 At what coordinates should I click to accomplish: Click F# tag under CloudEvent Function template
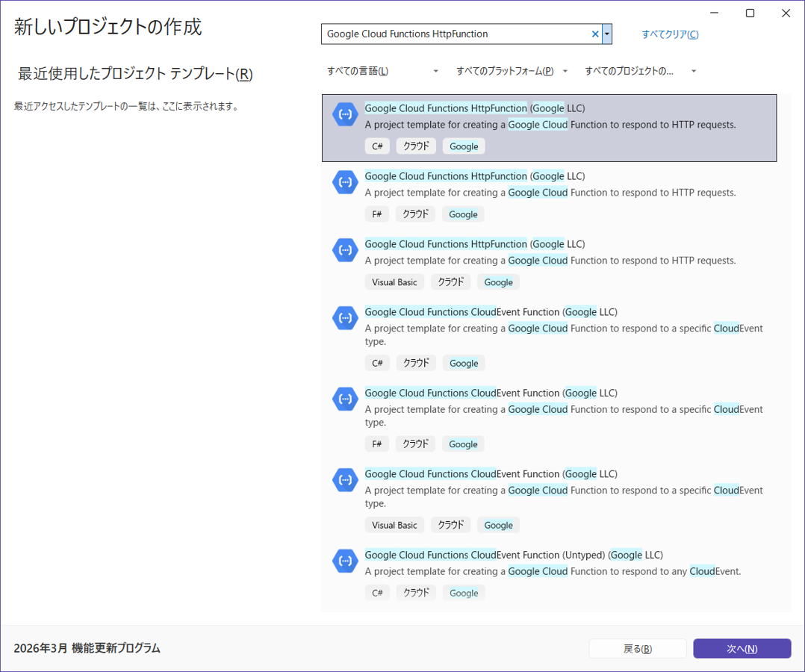377,444
